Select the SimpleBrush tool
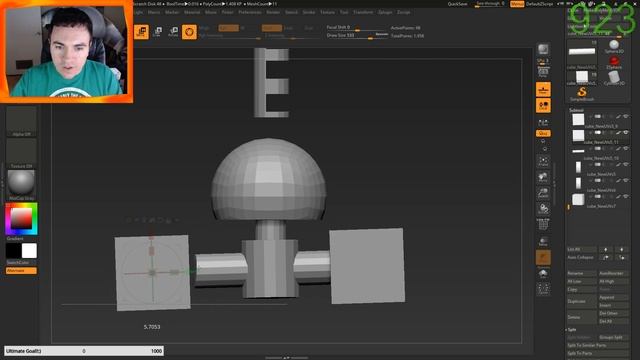The image size is (640, 360). (x=582, y=94)
